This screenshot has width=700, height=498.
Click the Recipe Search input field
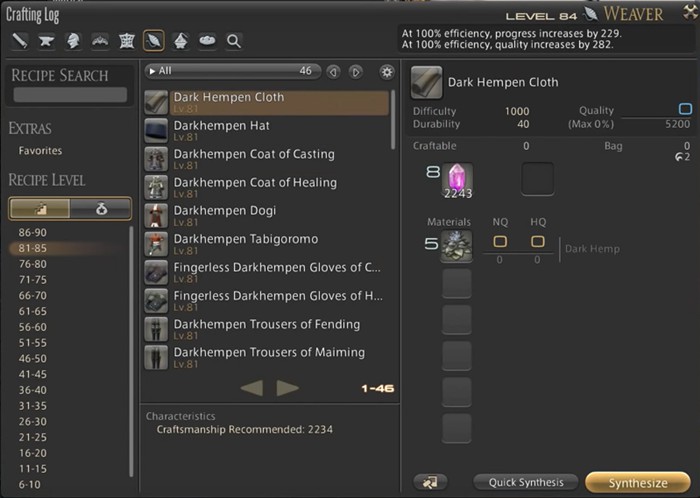click(x=70, y=95)
